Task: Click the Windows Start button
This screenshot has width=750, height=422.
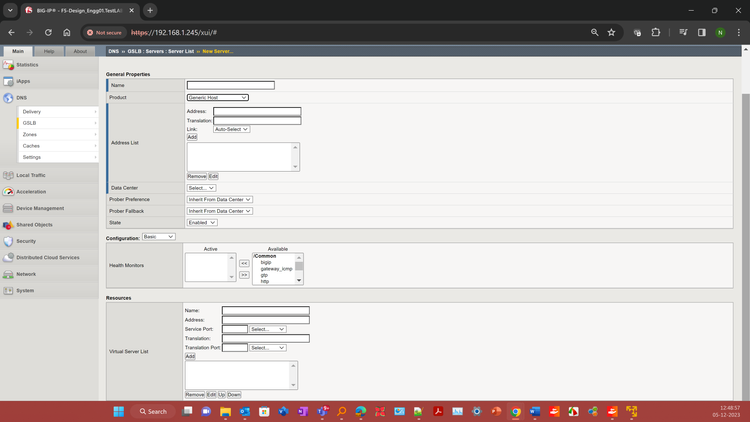Action: pos(118,411)
